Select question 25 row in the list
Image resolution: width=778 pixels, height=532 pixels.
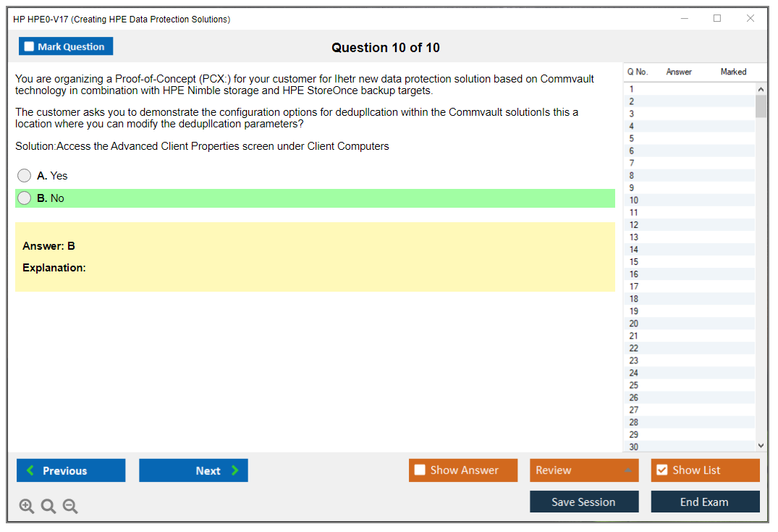634,386
